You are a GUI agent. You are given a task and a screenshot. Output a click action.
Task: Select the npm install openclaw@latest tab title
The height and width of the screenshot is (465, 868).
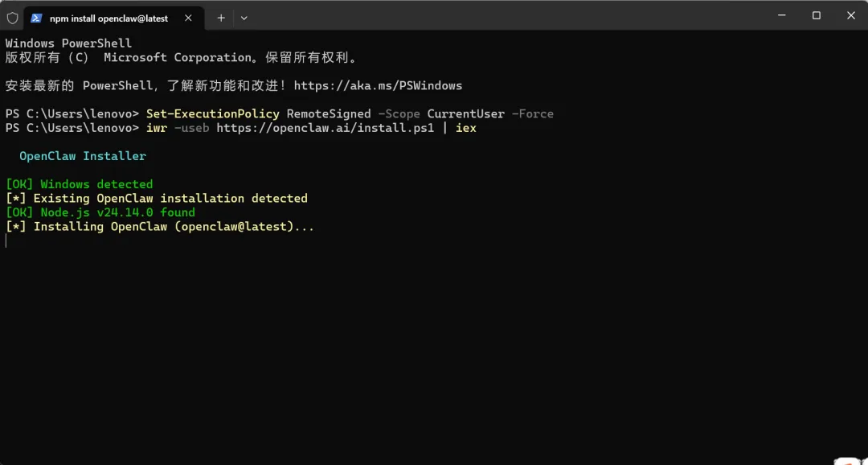108,18
